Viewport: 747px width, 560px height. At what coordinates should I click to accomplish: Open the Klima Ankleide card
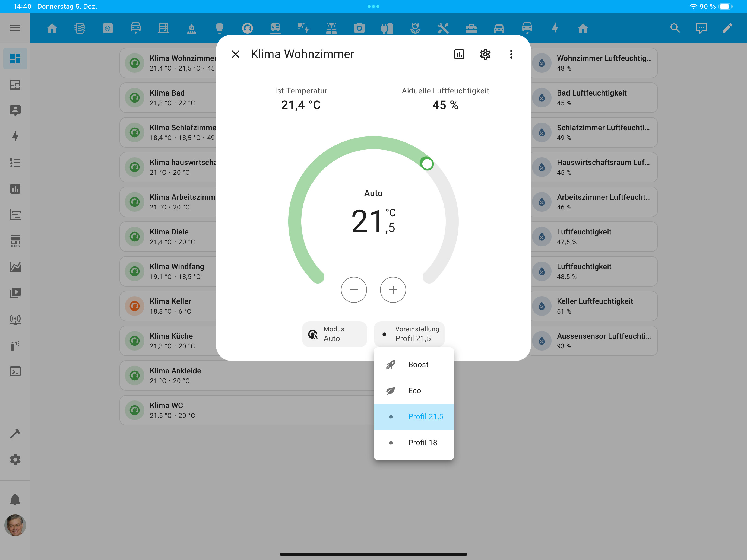click(246, 375)
